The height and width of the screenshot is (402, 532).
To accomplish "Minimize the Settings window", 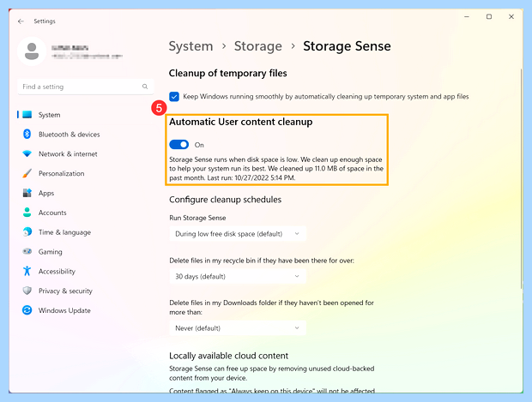I will pos(467,16).
